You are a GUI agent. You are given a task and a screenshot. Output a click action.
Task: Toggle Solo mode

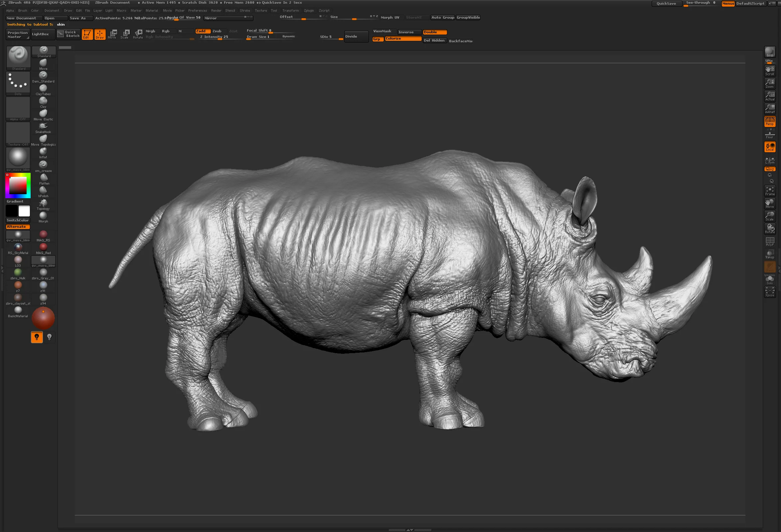(x=770, y=280)
